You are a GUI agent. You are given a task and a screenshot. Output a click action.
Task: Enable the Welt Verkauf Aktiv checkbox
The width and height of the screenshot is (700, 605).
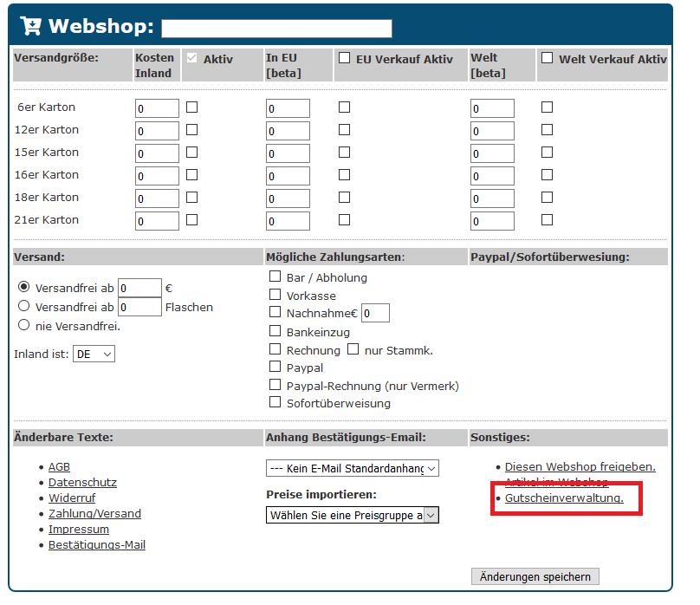pyautogui.click(x=547, y=58)
